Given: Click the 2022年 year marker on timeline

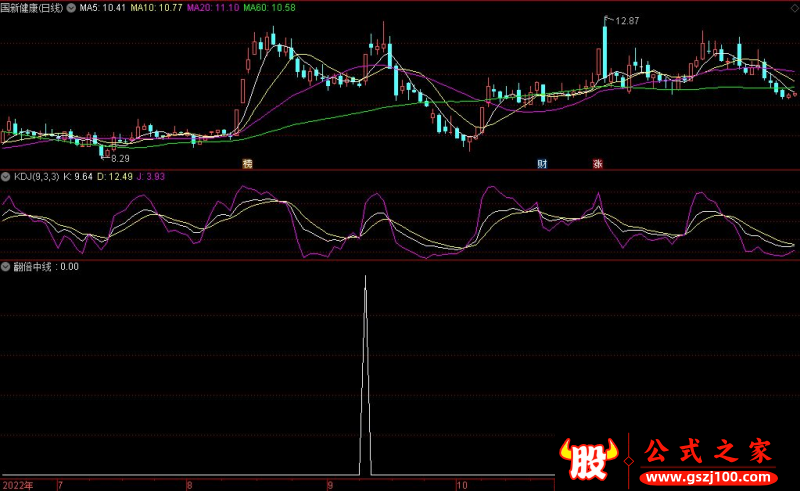Looking at the screenshot, I should 17,484.
